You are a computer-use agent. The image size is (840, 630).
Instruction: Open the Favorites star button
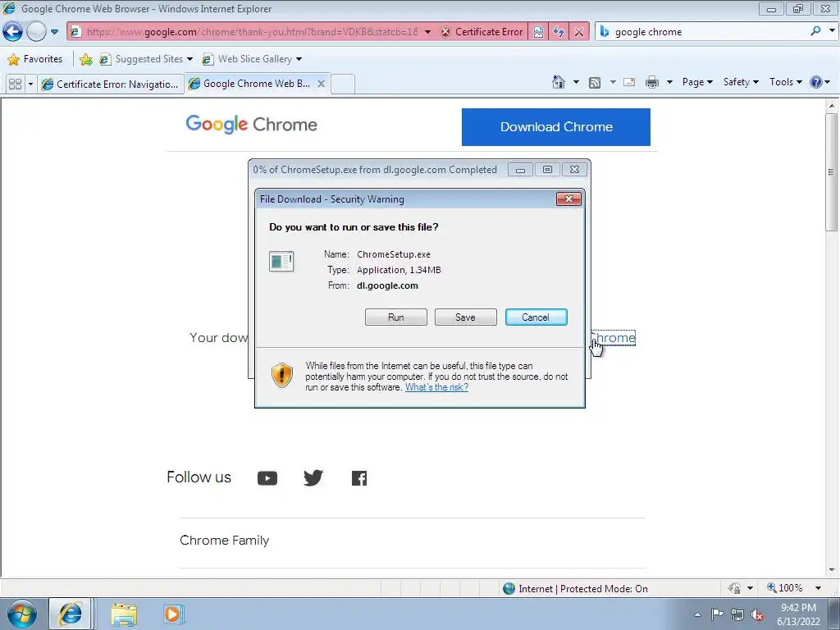(34, 59)
